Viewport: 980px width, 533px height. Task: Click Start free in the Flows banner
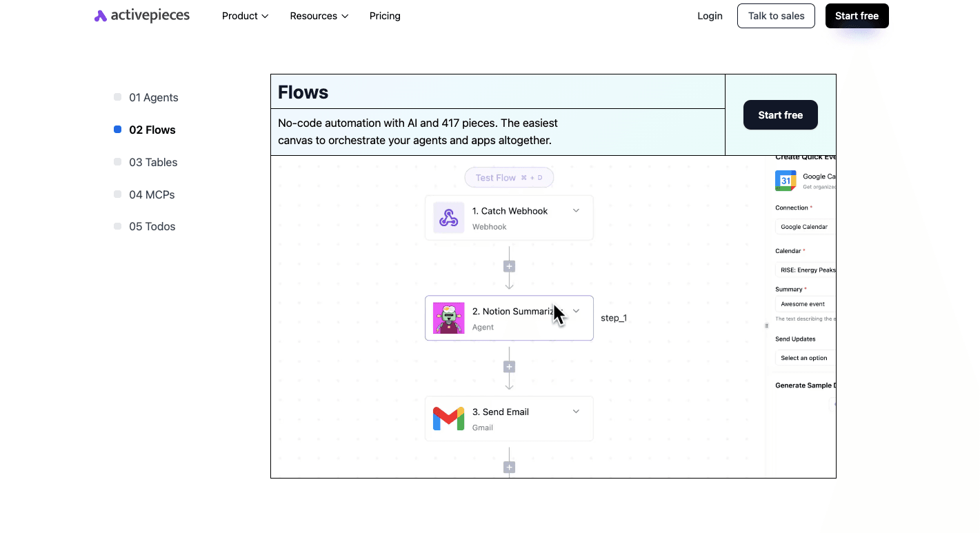coord(780,115)
